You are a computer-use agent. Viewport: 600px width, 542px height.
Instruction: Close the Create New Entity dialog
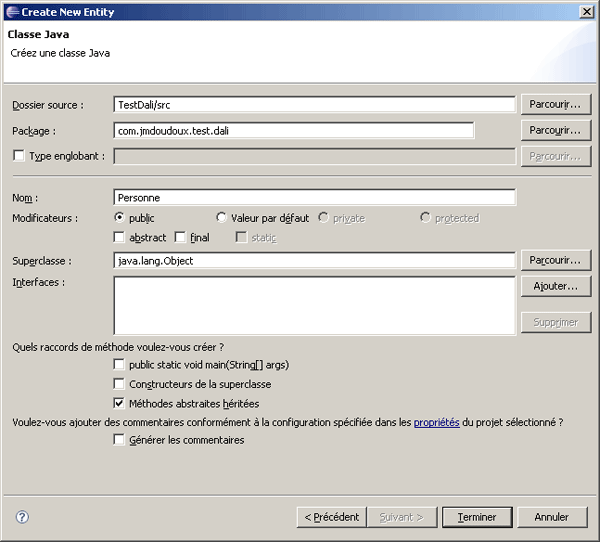585,10
